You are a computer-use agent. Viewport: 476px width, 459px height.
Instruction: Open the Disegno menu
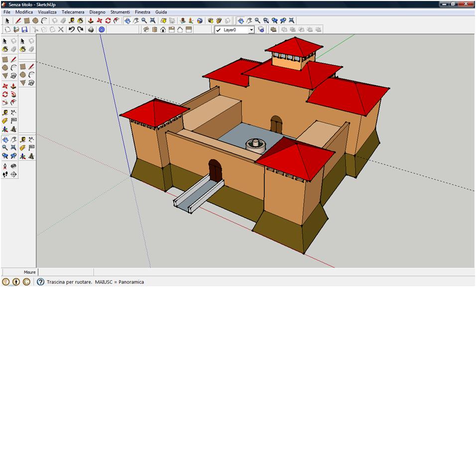(x=97, y=12)
